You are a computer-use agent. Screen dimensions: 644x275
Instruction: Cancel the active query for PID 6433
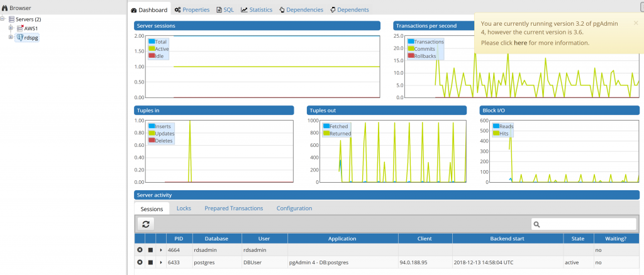pos(150,262)
